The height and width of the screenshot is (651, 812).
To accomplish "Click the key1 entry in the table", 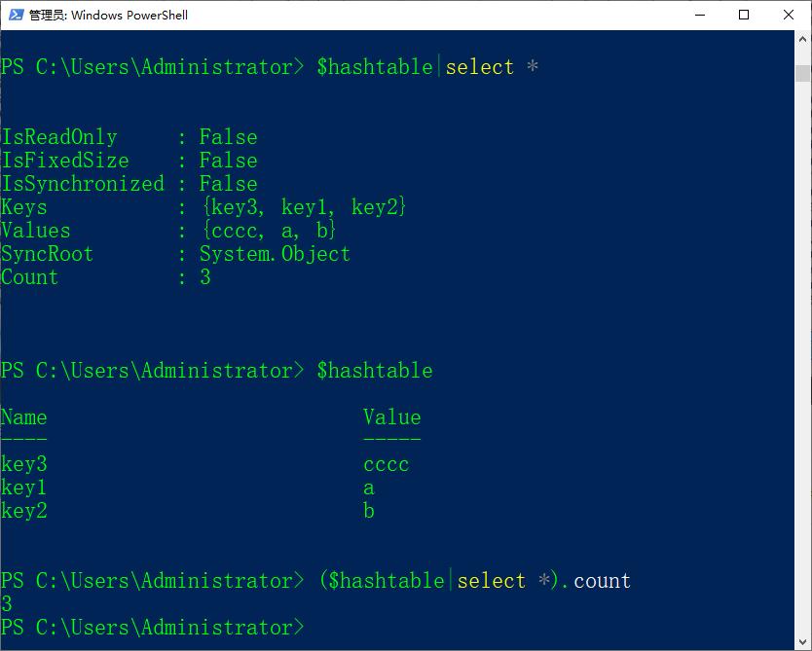I will (x=24, y=488).
